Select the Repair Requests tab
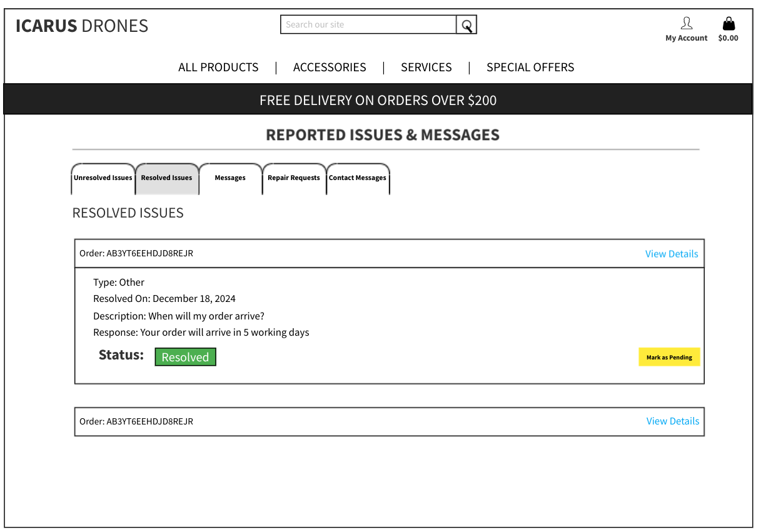Viewport: 761px width, 532px height. pos(294,178)
